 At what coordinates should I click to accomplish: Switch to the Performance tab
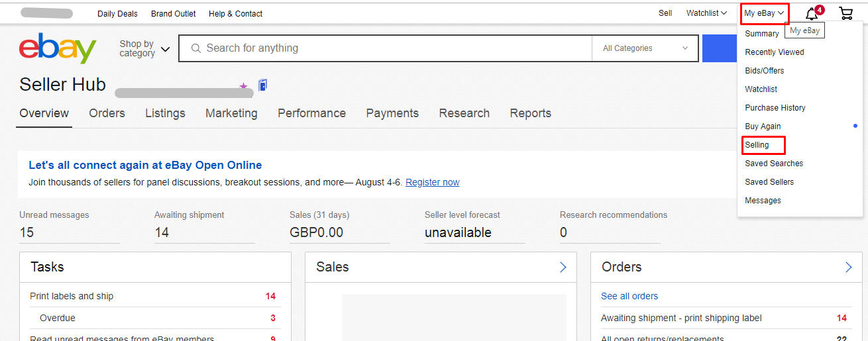click(312, 113)
